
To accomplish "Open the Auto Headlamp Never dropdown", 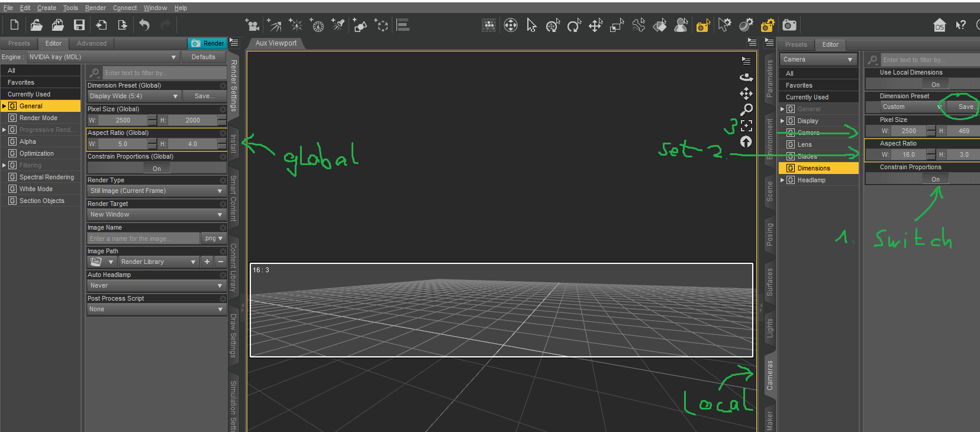I will click(156, 285).
